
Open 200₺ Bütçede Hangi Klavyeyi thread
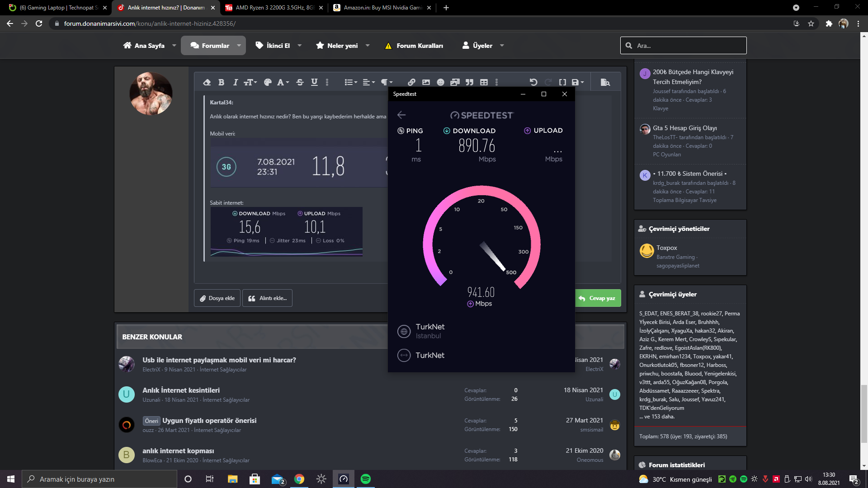[693, 77]
